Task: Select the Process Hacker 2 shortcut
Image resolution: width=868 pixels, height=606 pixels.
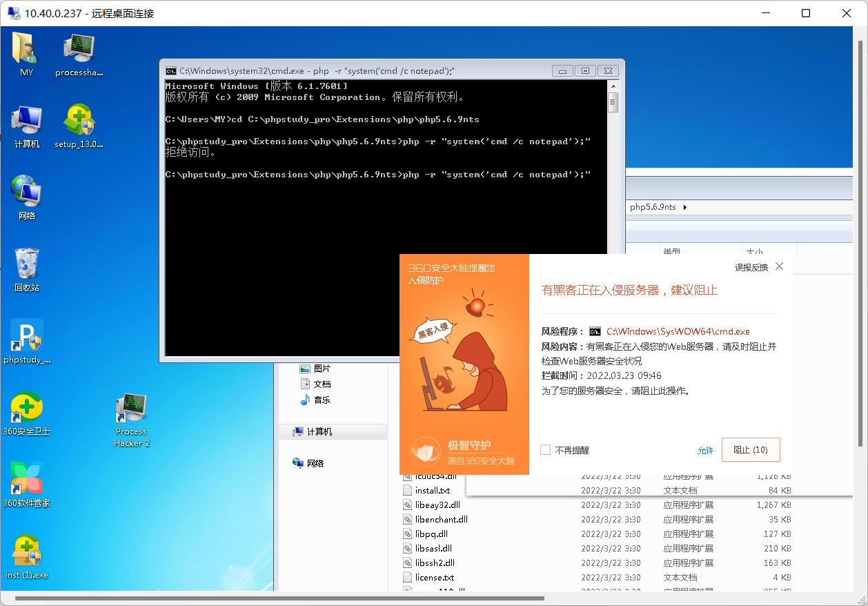Action: tap(132, 420)
